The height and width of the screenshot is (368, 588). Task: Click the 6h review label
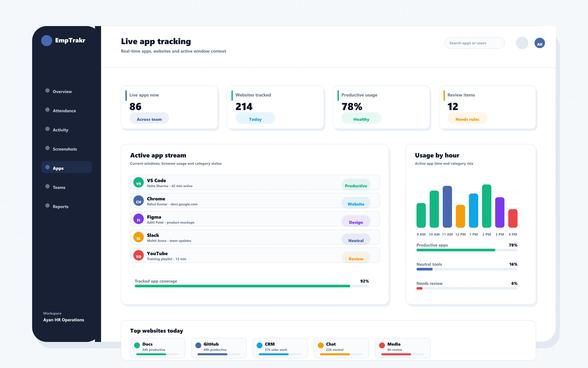[x=394, y=350]
